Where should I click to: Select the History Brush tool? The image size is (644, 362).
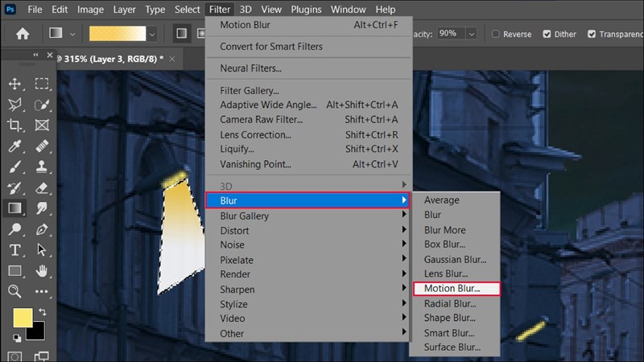tap(14, 188)
